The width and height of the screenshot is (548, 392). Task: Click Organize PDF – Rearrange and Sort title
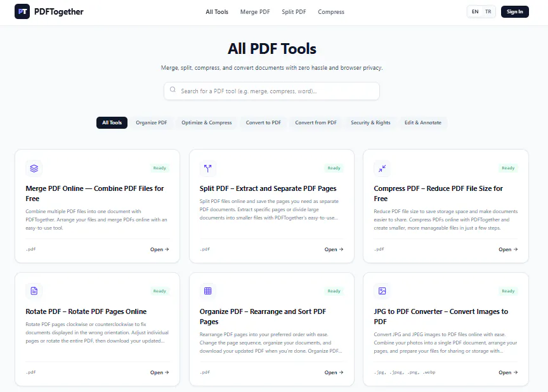[x=263, y=317]
